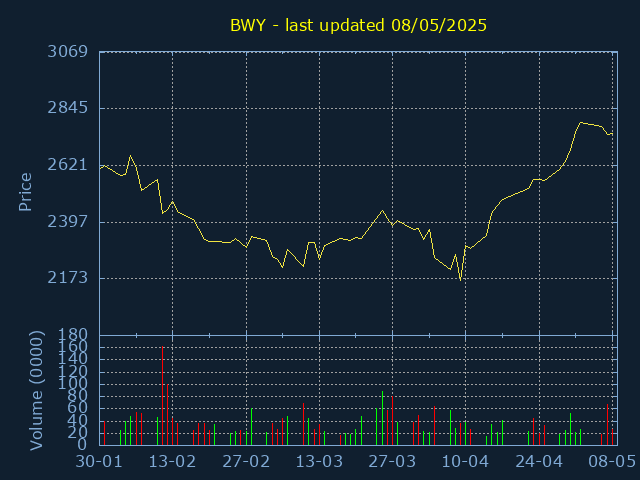The height and width of the screenshot is (480, 640).
Task: Select the 24-04 date label
Action: (539, 462)
